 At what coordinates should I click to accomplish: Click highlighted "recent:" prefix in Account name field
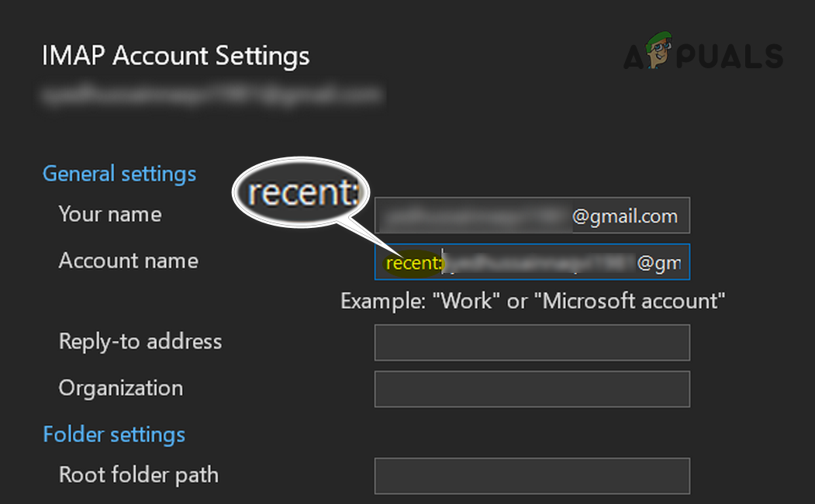click(x=413, y=264)
